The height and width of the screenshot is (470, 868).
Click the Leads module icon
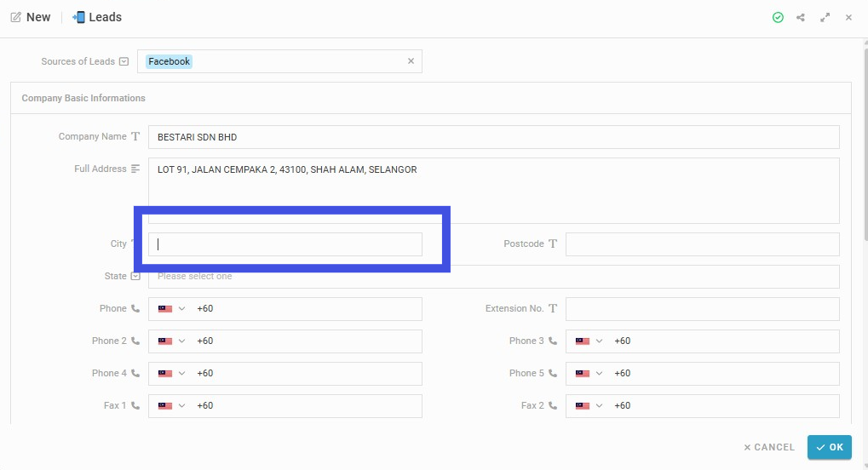[x=78, y=17]
